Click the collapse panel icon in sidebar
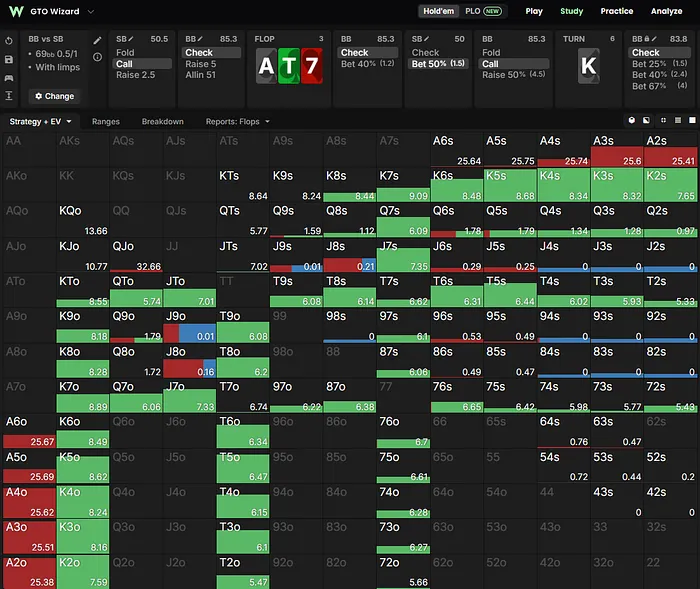Screen dimensions: 700x589 pos(9,96)
